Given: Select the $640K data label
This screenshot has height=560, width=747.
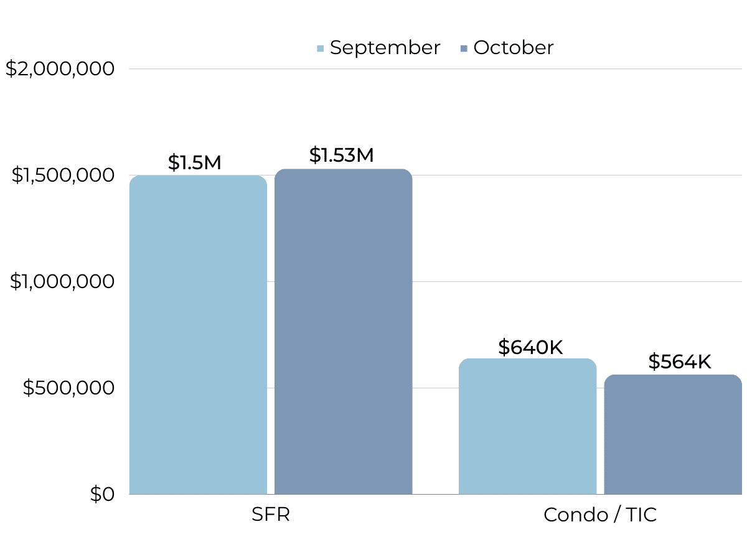Looking at the screenshot, I should [x=530, y=348].
